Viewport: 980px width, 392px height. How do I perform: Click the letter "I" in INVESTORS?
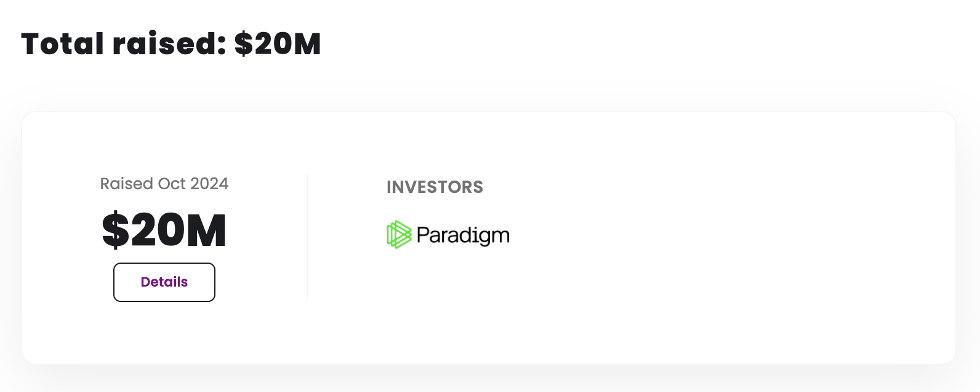pyautogui.click(x=389, y=187)
